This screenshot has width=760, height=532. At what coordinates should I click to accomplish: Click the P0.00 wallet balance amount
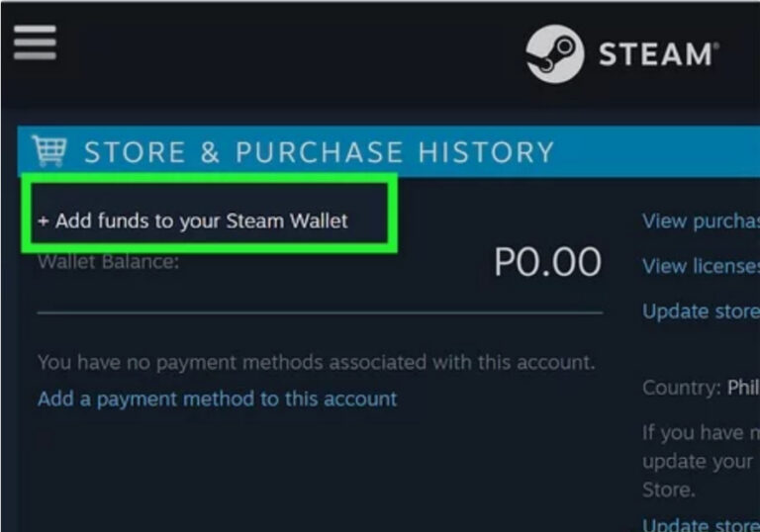coord(547,263)
